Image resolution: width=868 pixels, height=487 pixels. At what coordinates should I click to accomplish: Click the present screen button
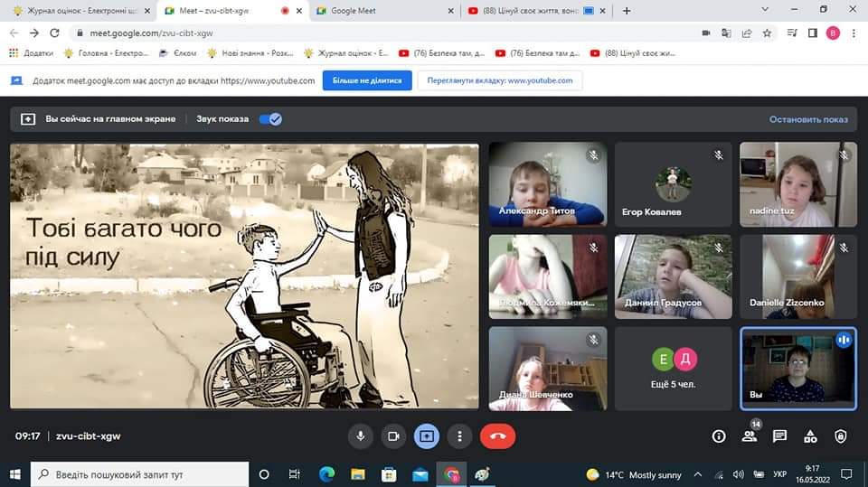pyautogui.click(x=427, y=435)
